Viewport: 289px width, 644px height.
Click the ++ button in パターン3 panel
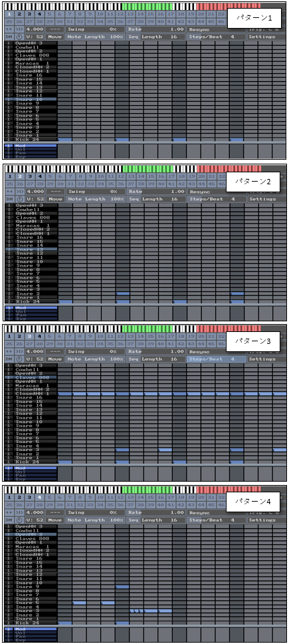[9, 351]
